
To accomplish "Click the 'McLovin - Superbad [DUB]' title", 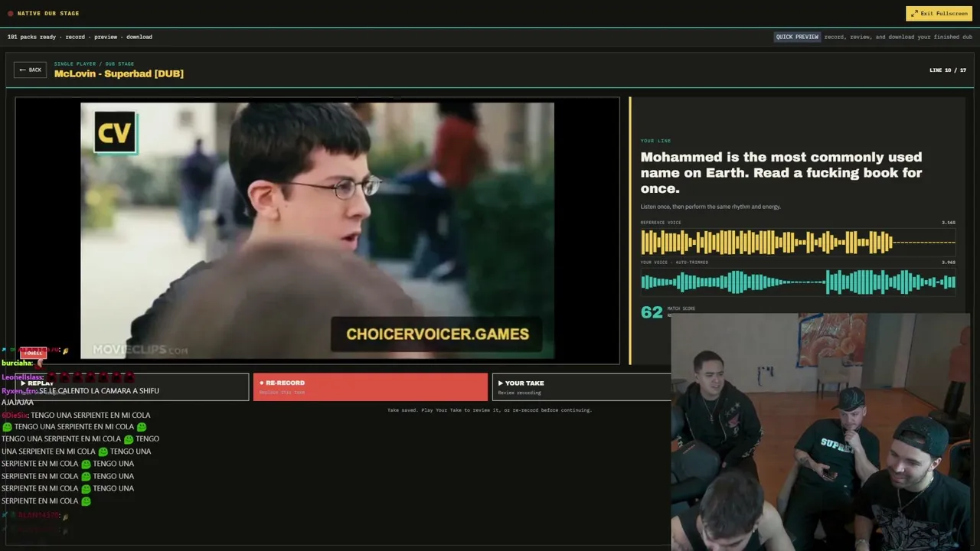I will [119, 73].
